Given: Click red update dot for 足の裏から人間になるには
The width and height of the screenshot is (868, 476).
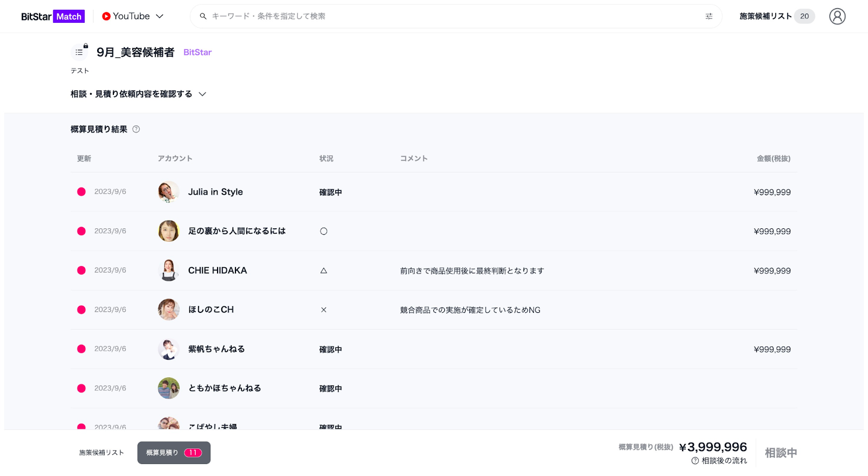Looking at the screenshot, I should click(81, 231).
